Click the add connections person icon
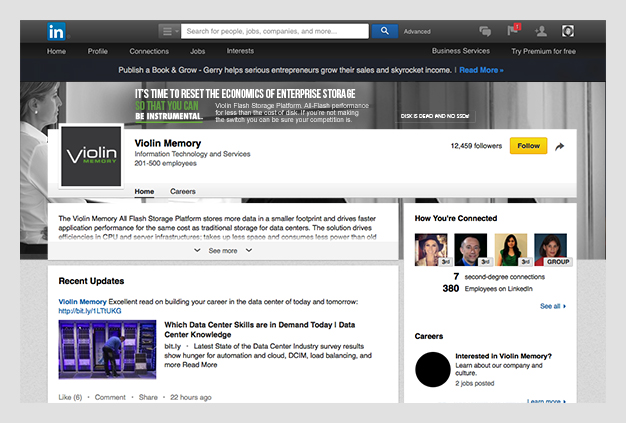 coord(541,31)
